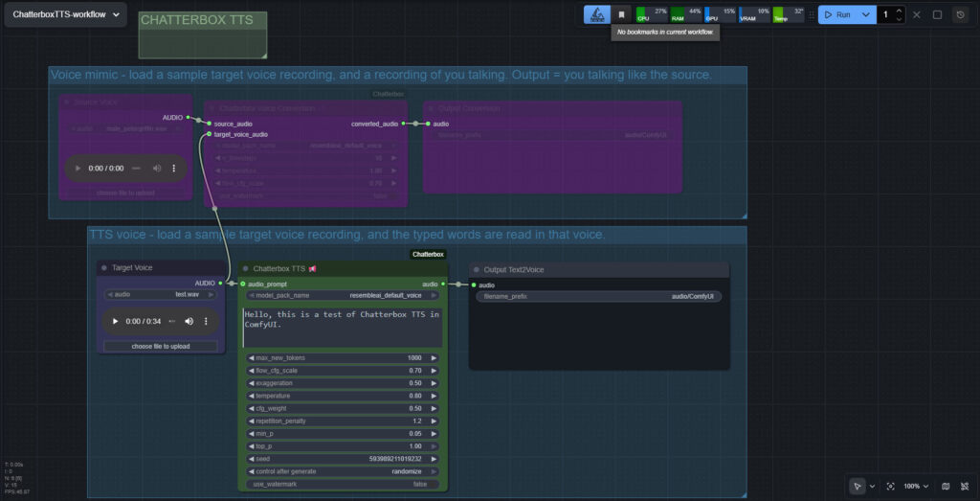Click the fit view icon in bottom toolbar
Screen dimensions: 980x501
890,487
